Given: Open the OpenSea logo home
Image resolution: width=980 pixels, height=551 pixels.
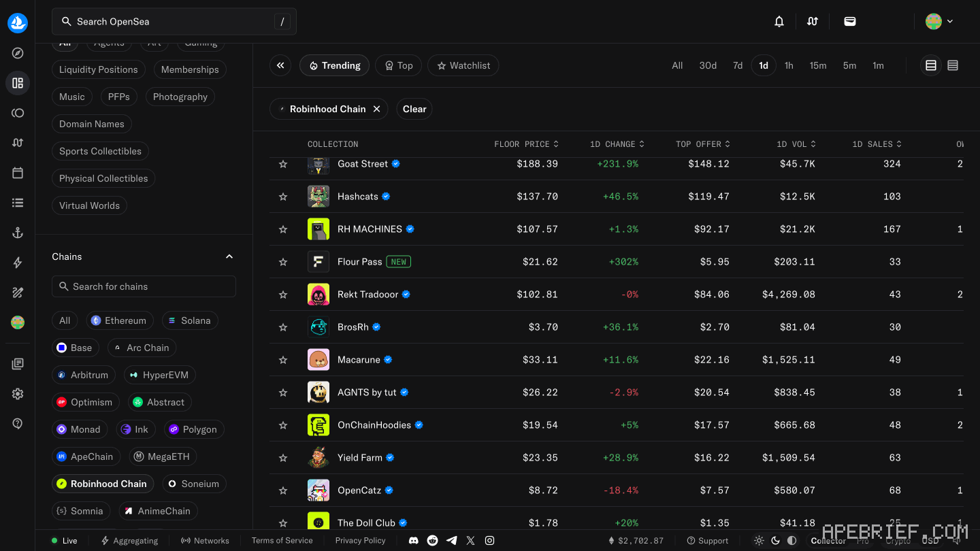Looking at the screenshot, I should 18,23.
